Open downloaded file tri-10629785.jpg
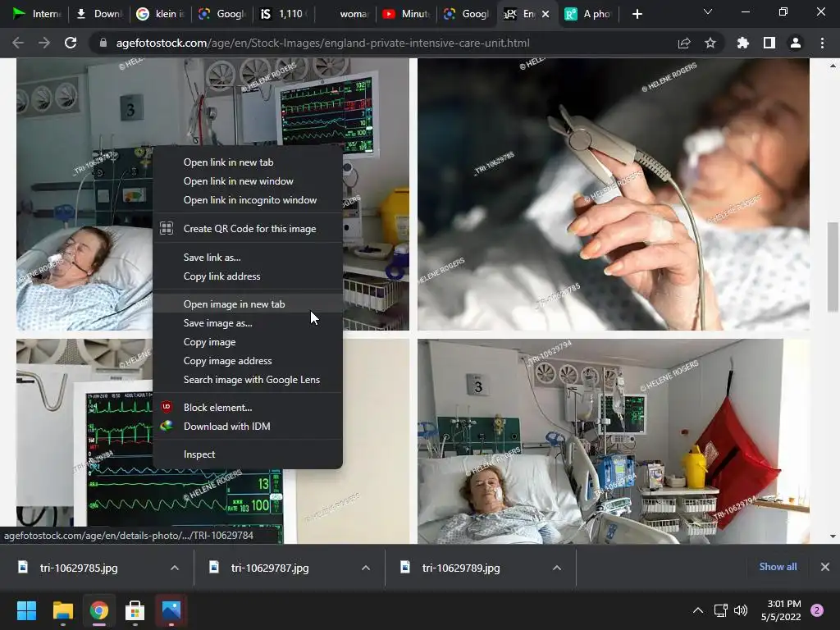This screenshot has height=630, width=840. (79, 568)
